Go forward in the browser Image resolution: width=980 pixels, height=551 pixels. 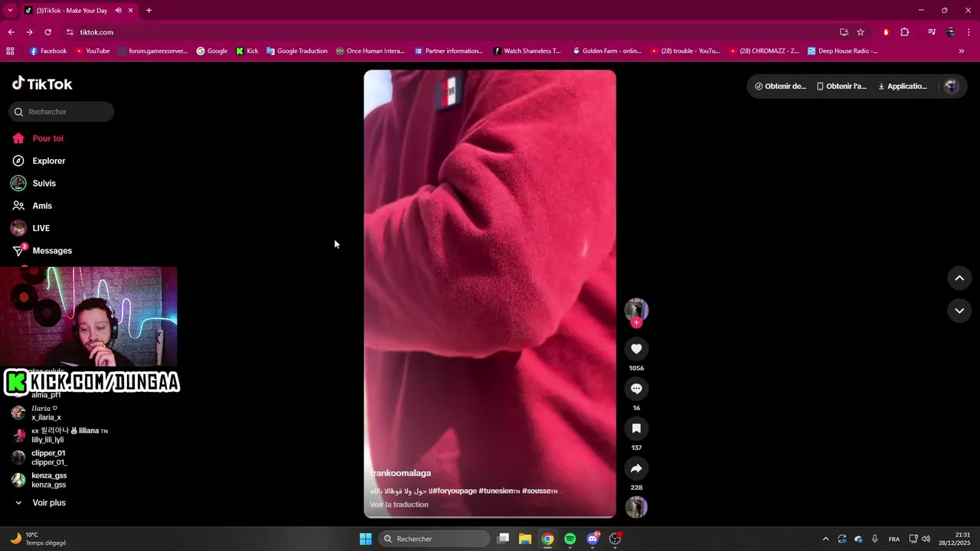click(29, 32)
